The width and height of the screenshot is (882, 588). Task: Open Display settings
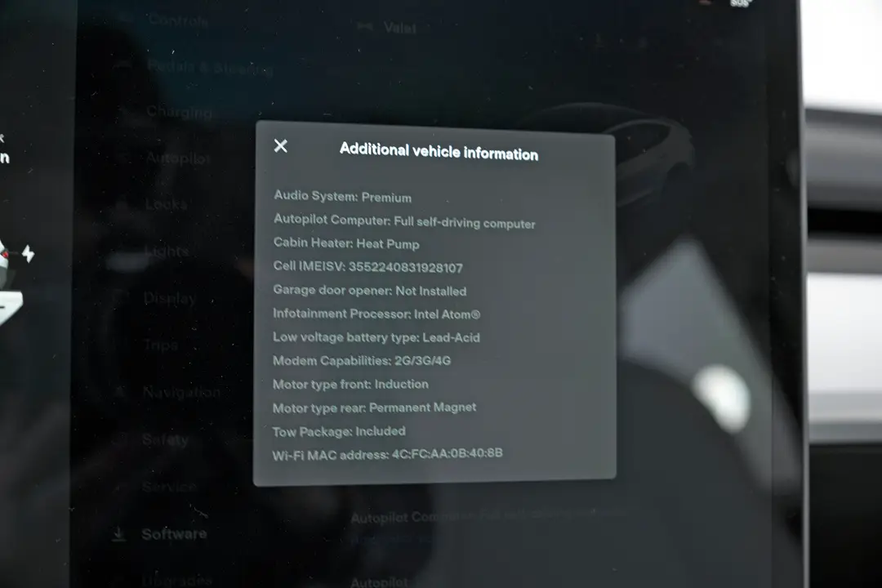(x=169, y=297)
